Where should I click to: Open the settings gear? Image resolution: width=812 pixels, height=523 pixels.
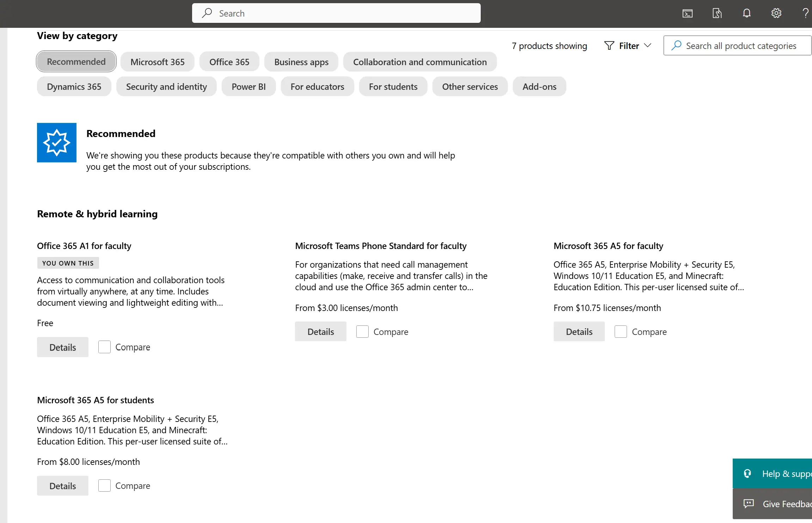point(776,13)
